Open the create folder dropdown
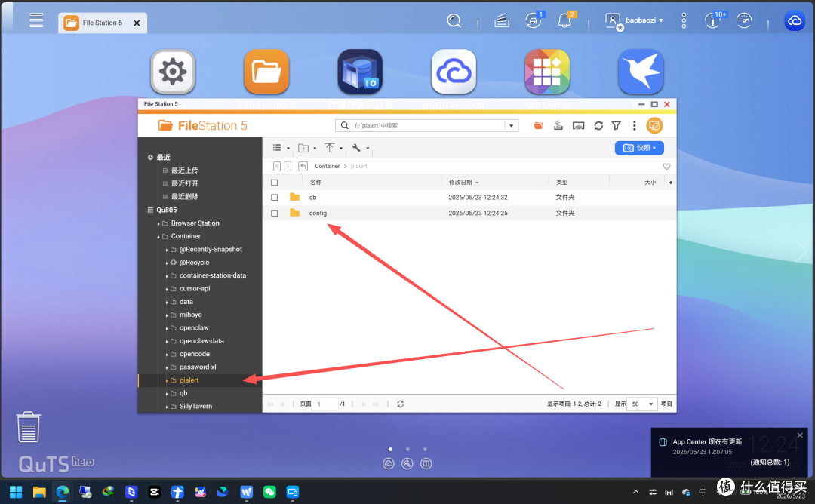This screenshot has width=815, height=504. tap(307, 148)
